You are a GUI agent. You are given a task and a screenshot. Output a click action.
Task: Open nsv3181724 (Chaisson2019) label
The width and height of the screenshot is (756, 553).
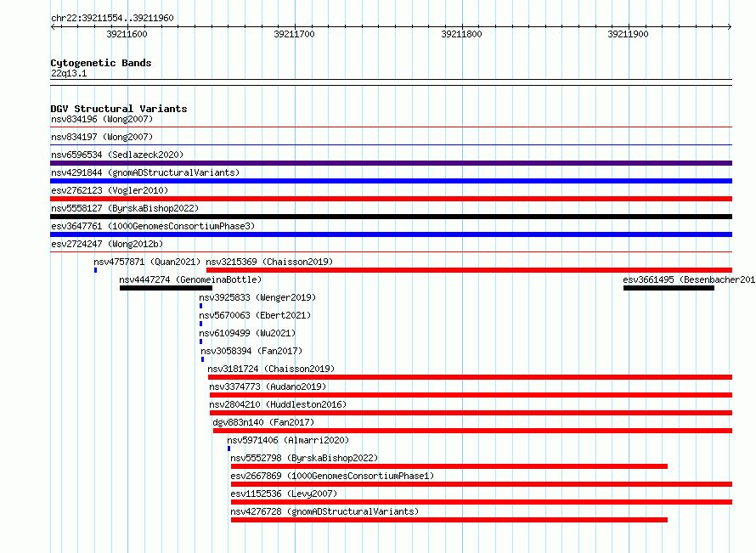pos(271,369)
